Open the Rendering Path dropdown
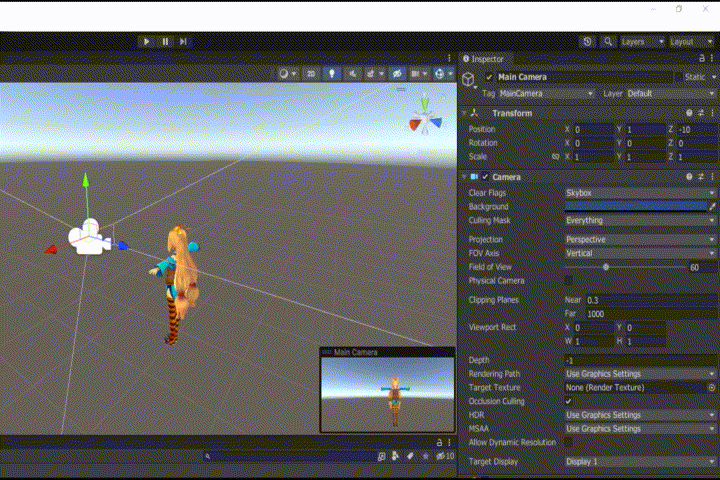Image resolution: width=720 pixels, height=480 pixels. pos(640,374)
